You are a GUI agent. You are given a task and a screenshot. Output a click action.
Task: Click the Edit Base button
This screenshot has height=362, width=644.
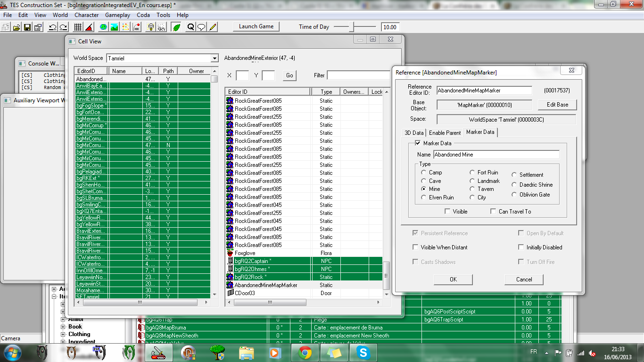[x=557, y=105]
